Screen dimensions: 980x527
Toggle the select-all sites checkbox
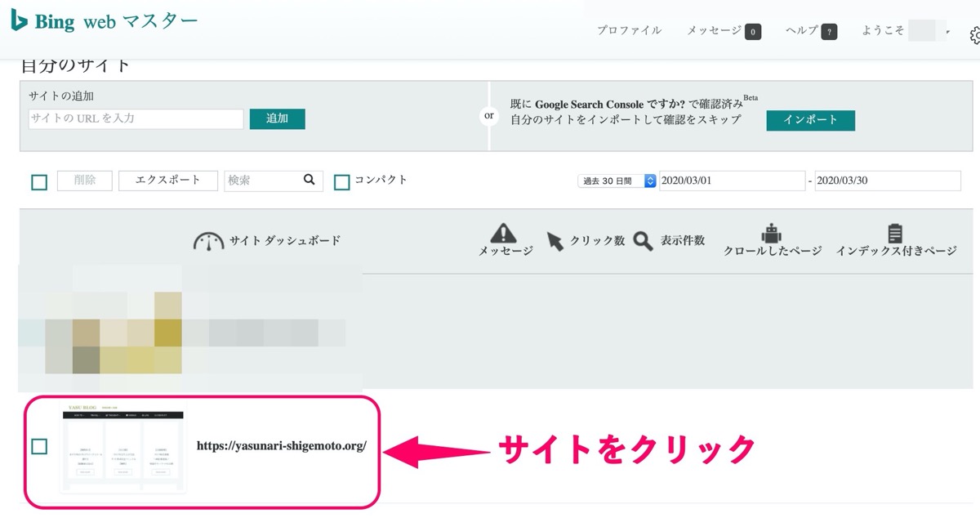(x=39, y=181)
